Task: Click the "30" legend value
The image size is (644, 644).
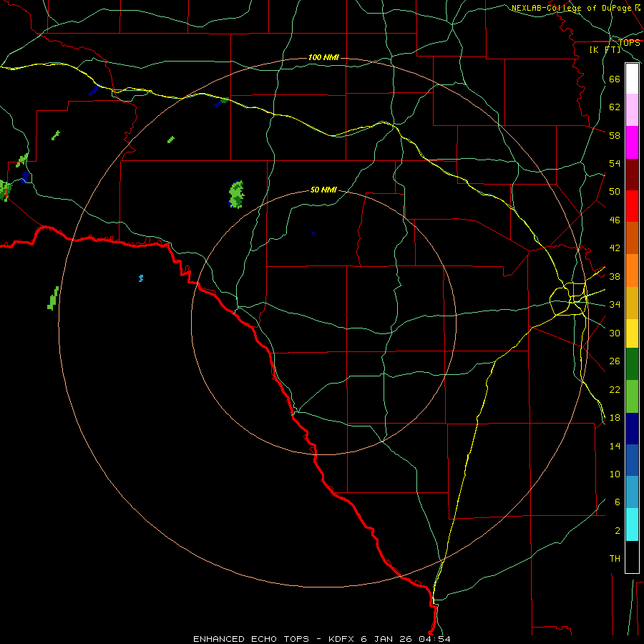Action: pyautogui.click(x=615, y=333)
